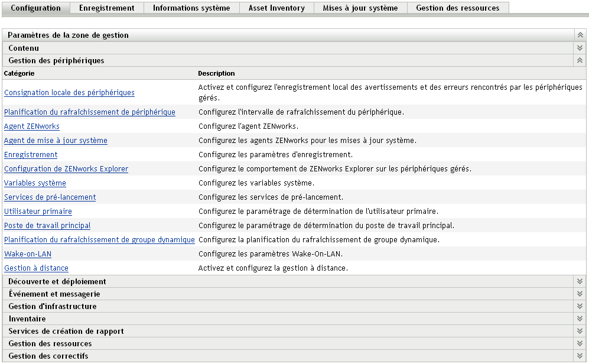Open Gestion à distance link
The width and height of the screenshot is (589, 364).
click(36, 268)
